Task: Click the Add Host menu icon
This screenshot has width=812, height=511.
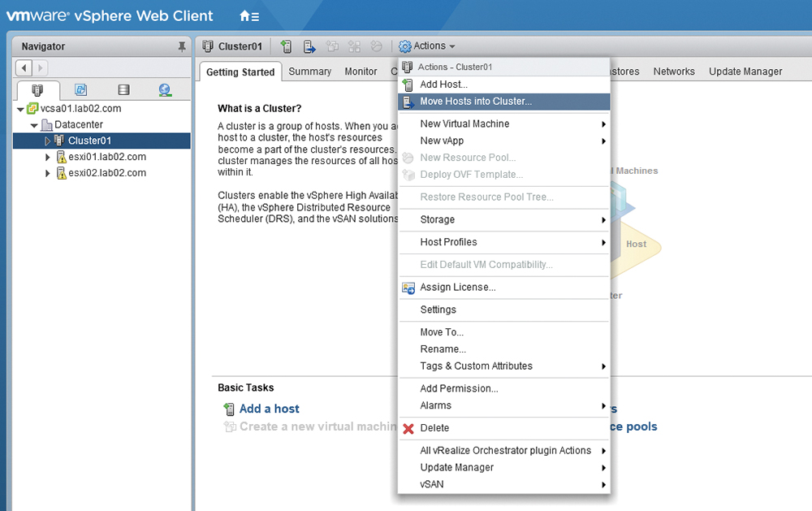Action: coord(408,84)
